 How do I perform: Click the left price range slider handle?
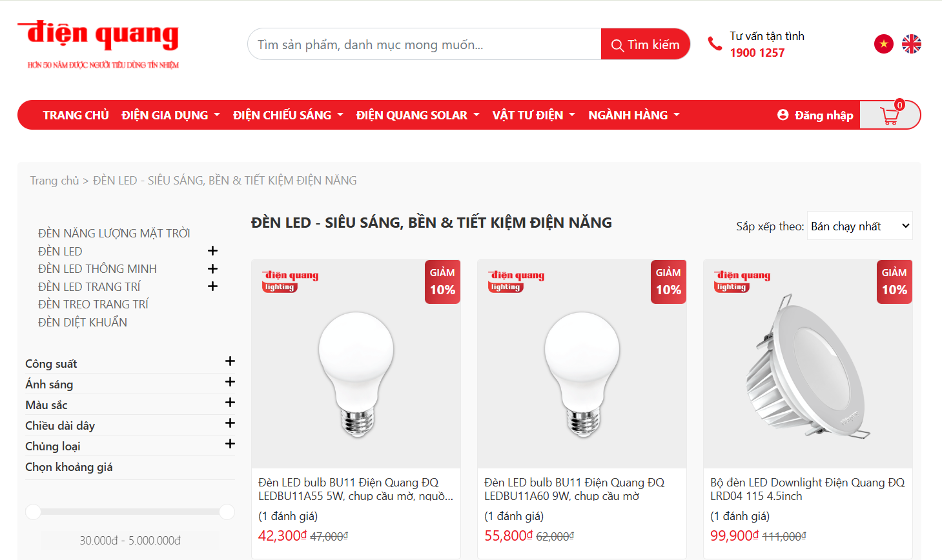click(33, 512)
